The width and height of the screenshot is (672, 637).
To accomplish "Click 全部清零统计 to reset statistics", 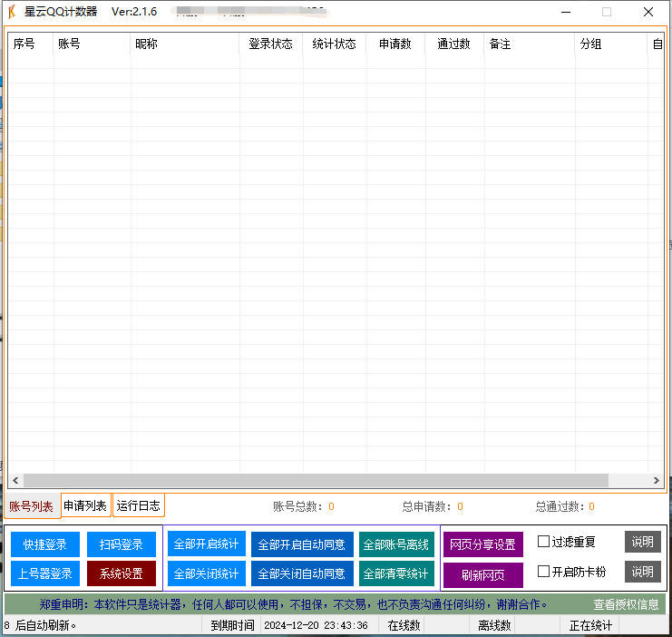I will tap(395, 573).
